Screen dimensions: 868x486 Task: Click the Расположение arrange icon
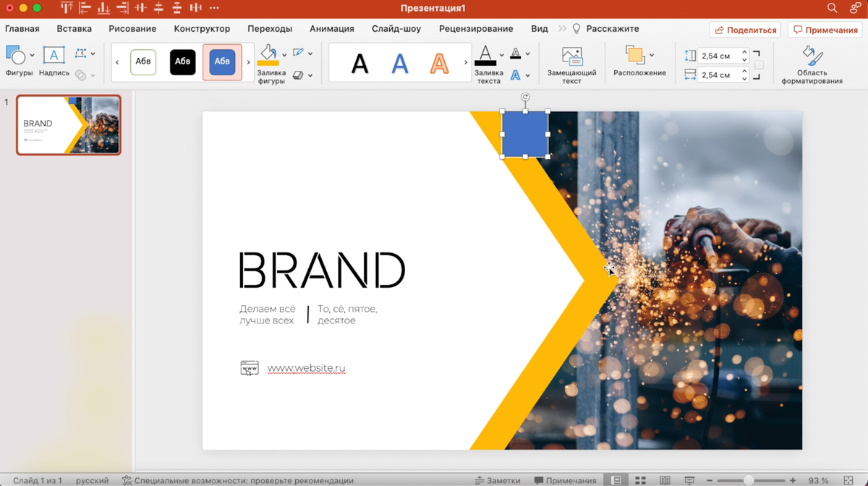pyautogui.click(x=634, y=55)
